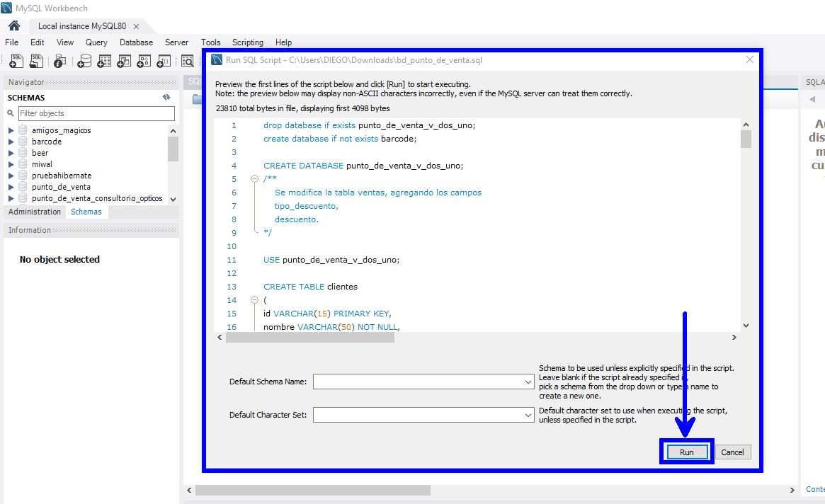Image resolution: width=825 pixels, height=504 pixels.
Task: Cancel the Run SQL Script dialog
Action: point(733,452)
